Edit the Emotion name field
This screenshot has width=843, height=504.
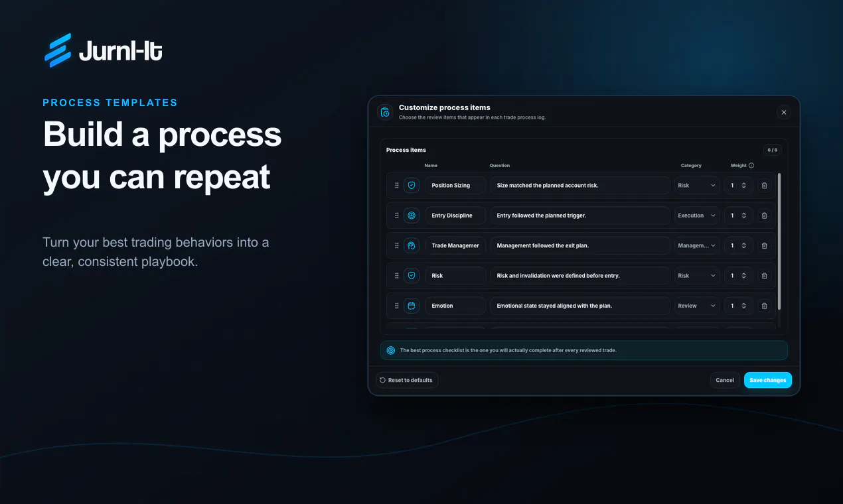click(455, 306)
